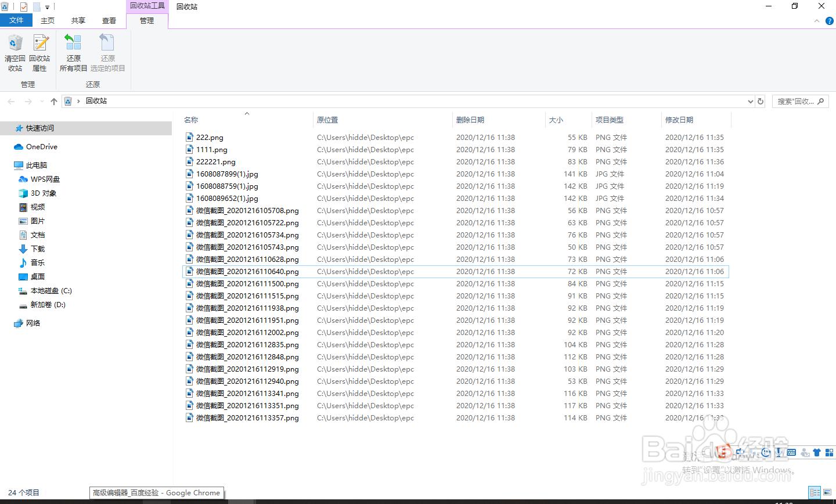Expand the address bar history dropdown
Screen dimensions: 836x504
click(750, 102)
